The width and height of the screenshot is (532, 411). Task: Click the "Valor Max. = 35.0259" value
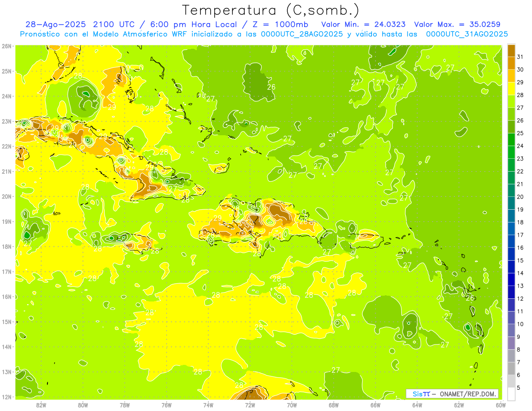click(x=457, y=25)
